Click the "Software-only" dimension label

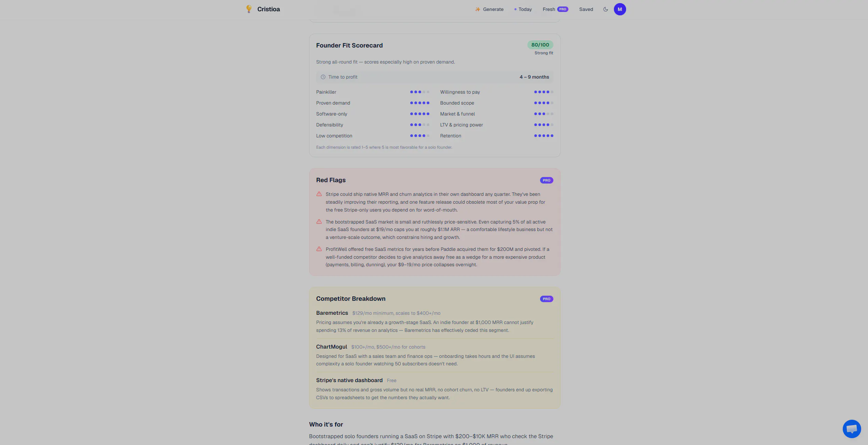(x=332, y=114)
